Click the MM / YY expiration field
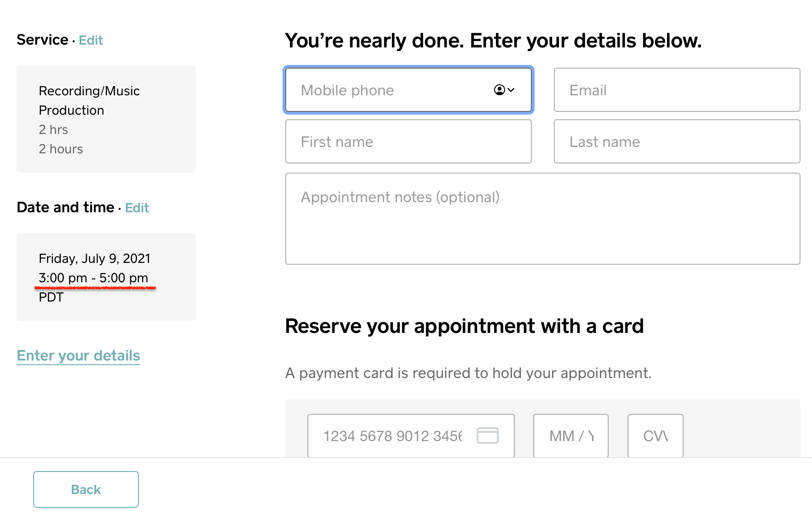Image resolution: width=812 pixels, height=512 pixels. (x=570, y=436)
